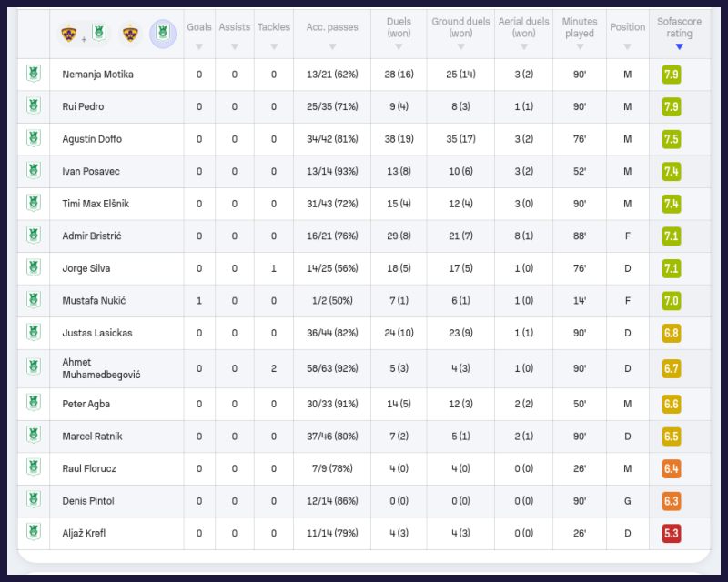
Task: Select the Acc. passes column header
Action: (x=332, y=27)
